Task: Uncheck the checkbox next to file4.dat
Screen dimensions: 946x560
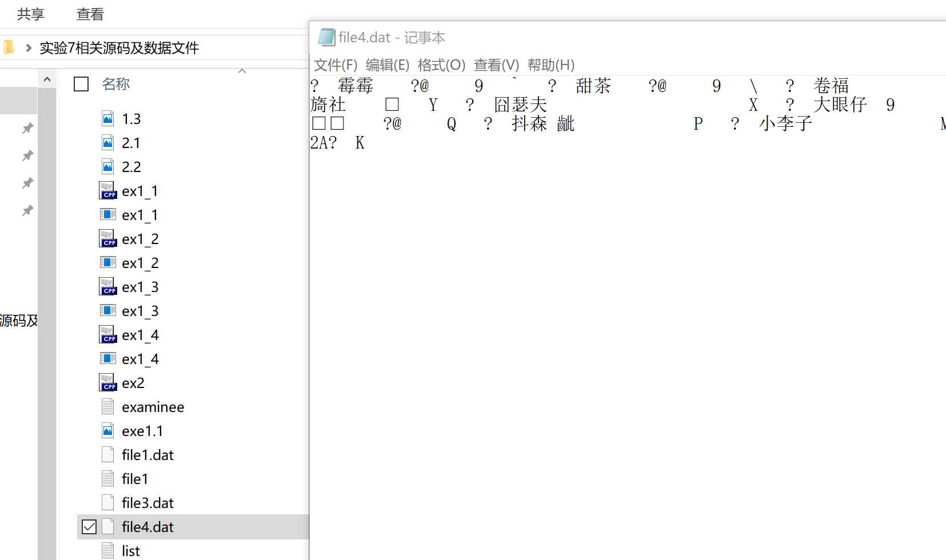Action: [89, 527]
